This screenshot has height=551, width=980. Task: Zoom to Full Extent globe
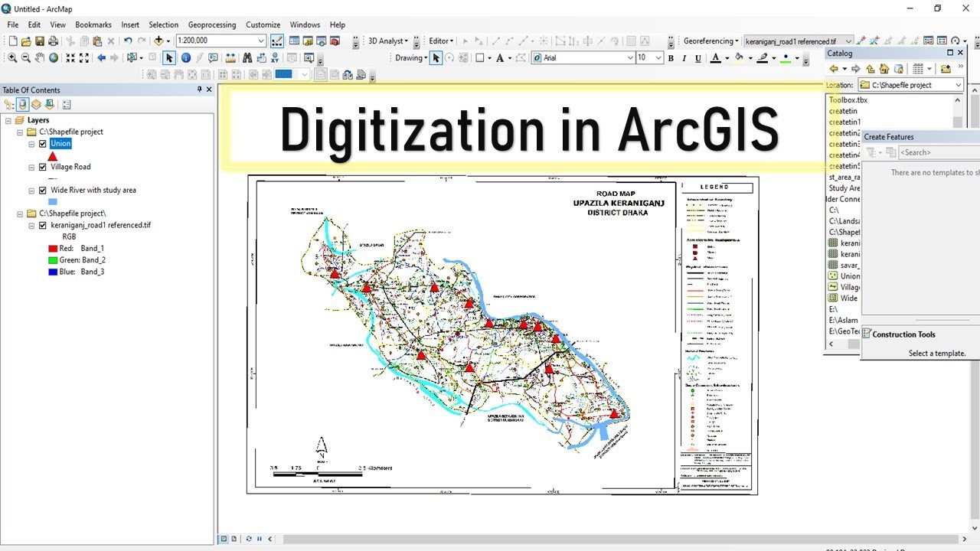54,57
